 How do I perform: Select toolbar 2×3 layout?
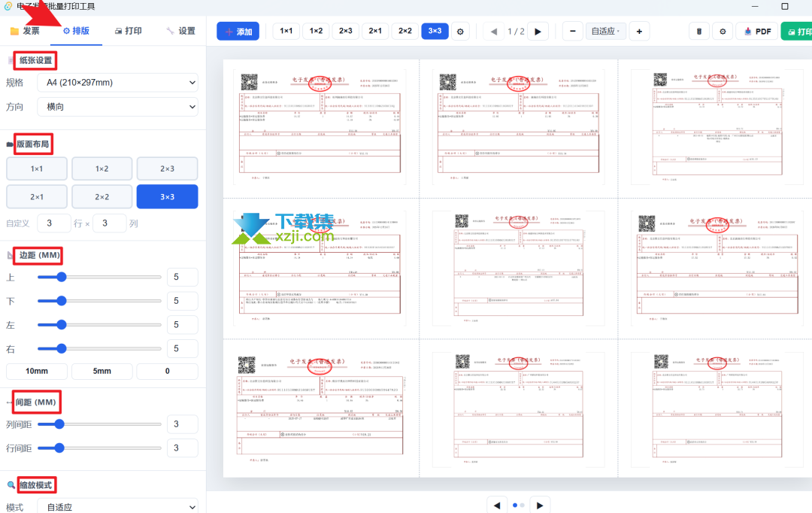pyautogui.click(x=345, y=31)
